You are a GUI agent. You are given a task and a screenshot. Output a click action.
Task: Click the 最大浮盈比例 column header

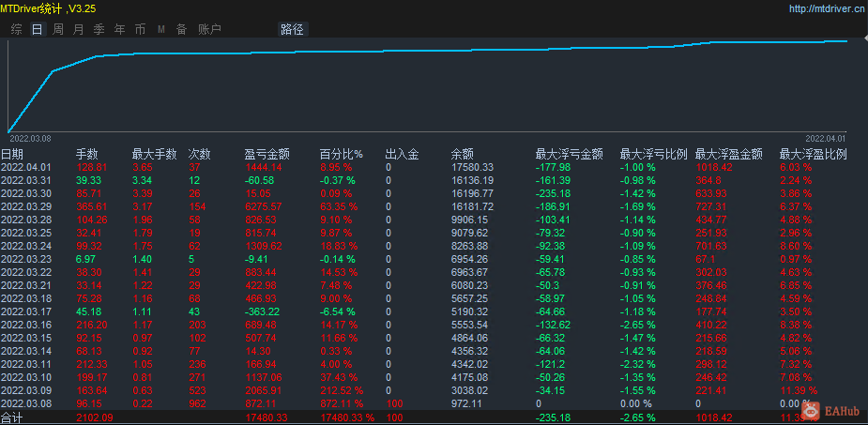point(814,155)
